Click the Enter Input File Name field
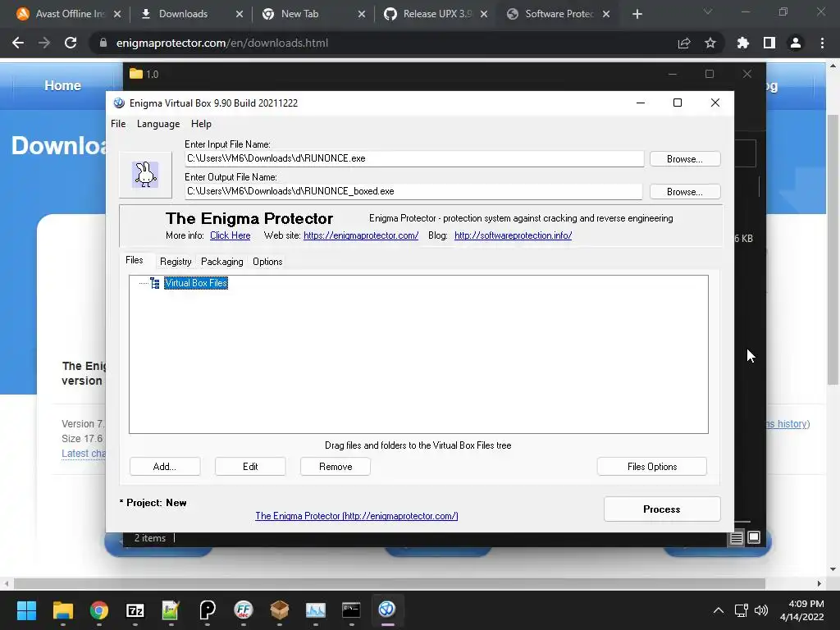The height and width of the screenshot is (630, 840). 414,158
